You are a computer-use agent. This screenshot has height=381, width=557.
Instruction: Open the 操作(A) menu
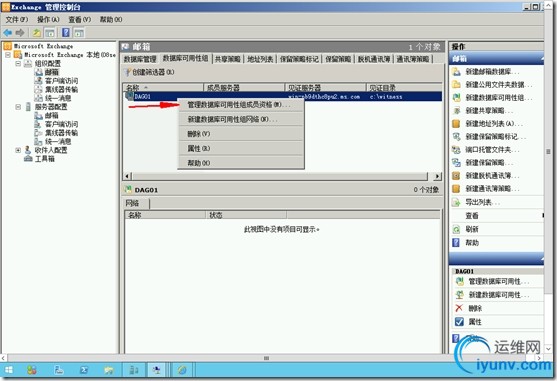(x=48, y=20)
